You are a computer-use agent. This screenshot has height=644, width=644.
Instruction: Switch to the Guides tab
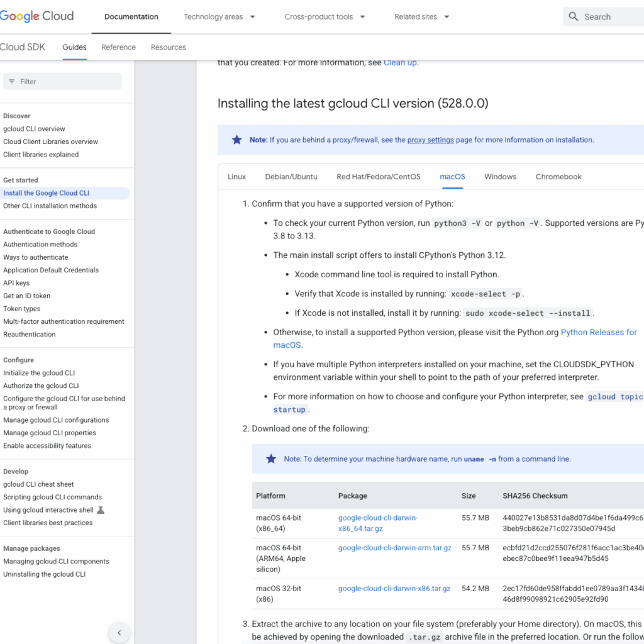coord(74,47)
